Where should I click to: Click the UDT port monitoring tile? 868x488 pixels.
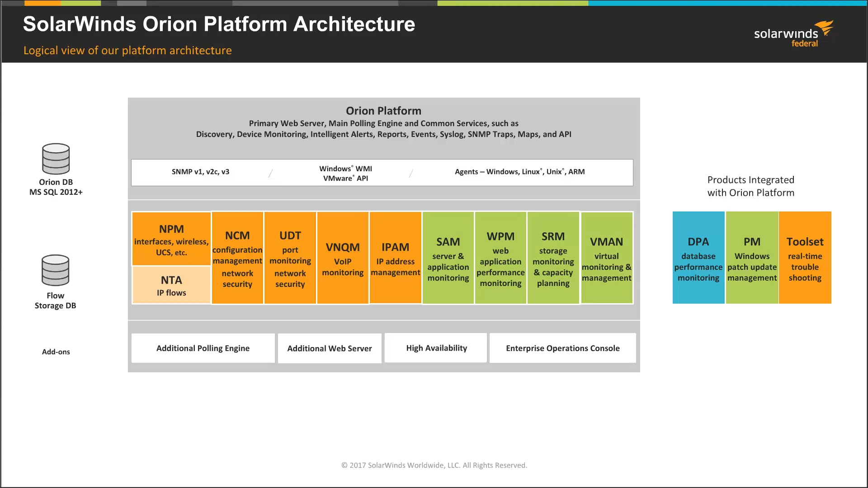click(290, 258)
